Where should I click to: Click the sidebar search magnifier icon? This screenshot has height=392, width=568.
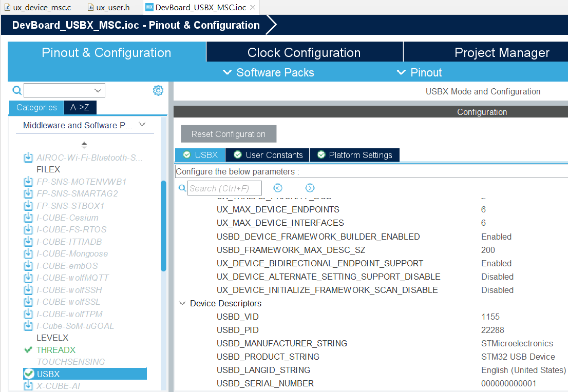coord(17,90)
